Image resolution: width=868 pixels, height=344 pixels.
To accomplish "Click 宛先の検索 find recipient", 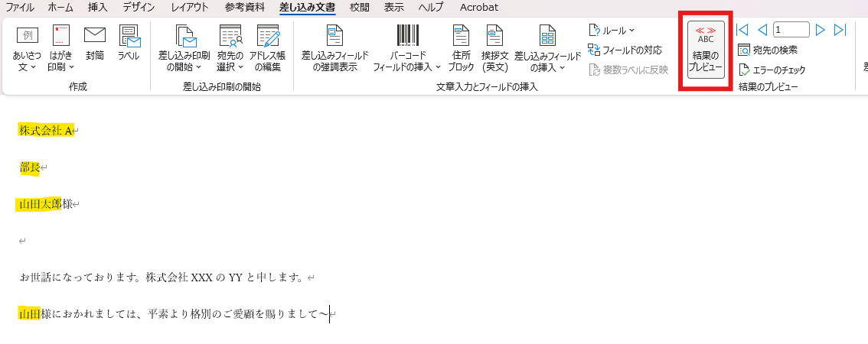I will click(x=768, y=50).
